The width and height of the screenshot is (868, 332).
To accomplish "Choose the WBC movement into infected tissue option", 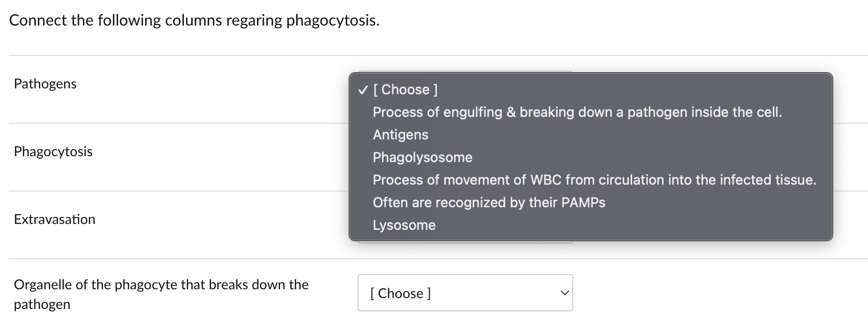I will click(x=595, y=180).
